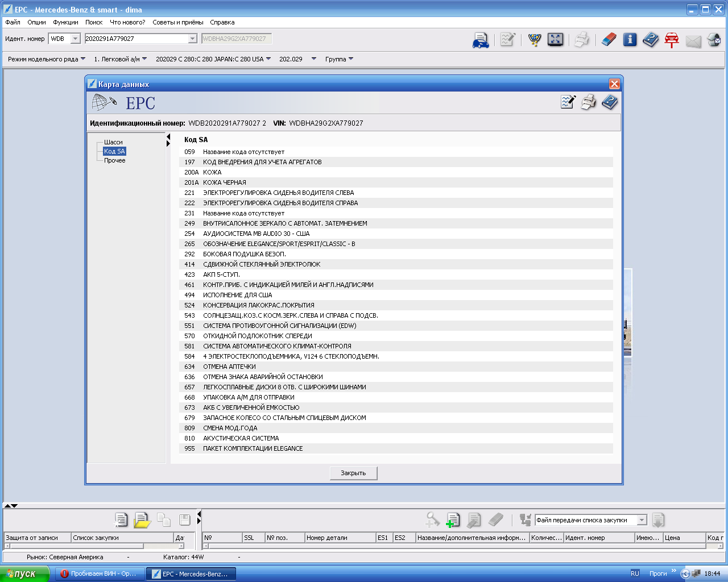Click EPC - Mercedes-Benz taskbar button
728x582 pixels.
point(191,573)
